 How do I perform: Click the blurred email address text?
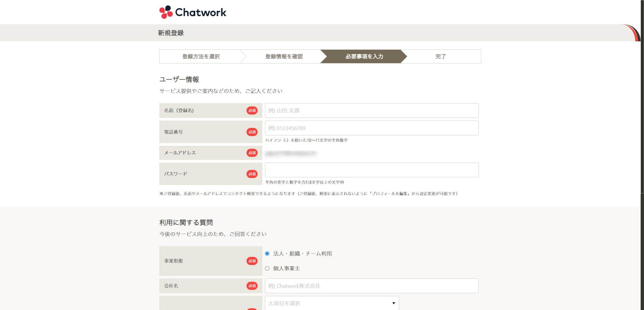[x=290, y=153]
